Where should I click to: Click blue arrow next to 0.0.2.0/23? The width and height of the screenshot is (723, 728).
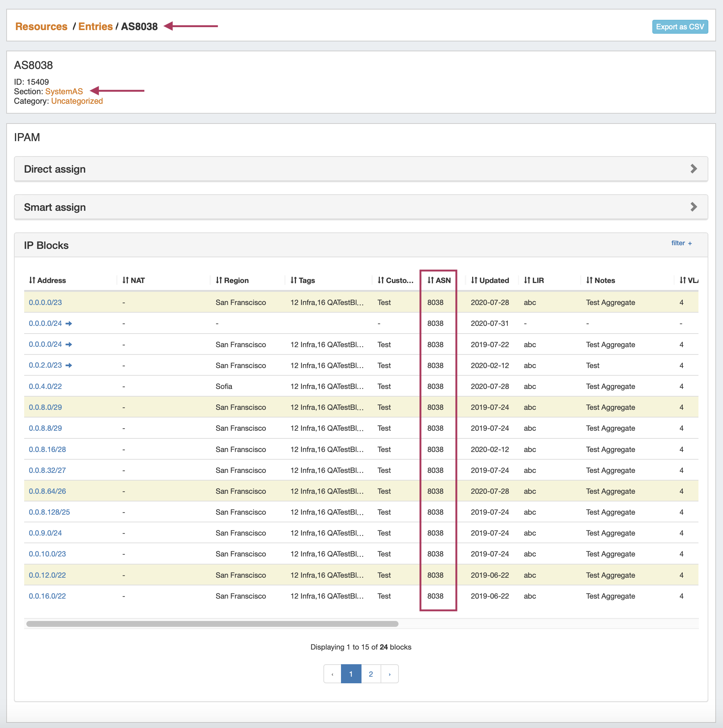pos(68,365)
